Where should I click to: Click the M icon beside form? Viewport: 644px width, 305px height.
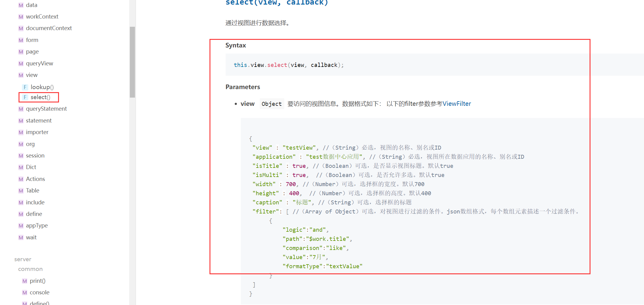coord(21,40)
